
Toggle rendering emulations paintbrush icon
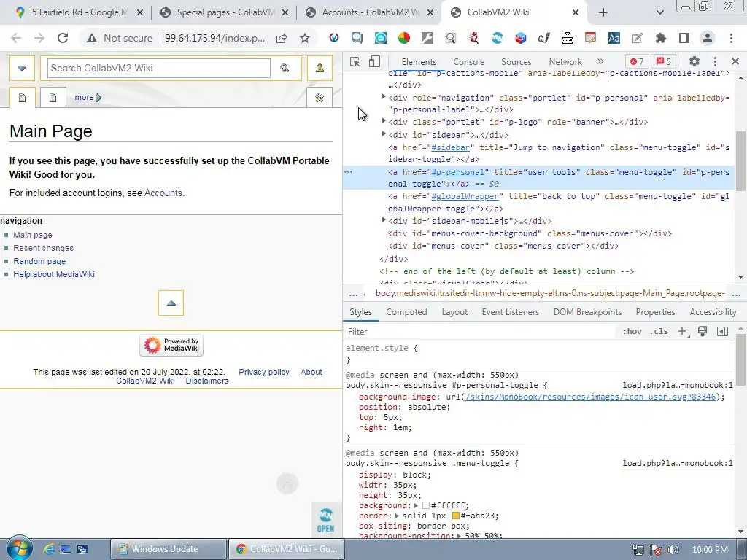(703, 332)
